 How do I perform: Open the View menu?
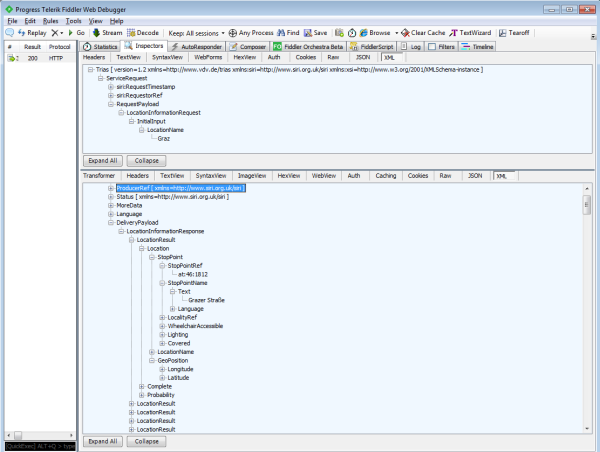coord(96,21)
